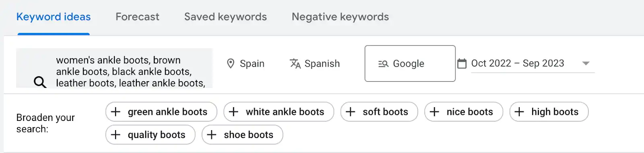Click the calendar icon
The width and height of the screenshot is (644, 153).
pyautogui.click(x=462, y=63)
